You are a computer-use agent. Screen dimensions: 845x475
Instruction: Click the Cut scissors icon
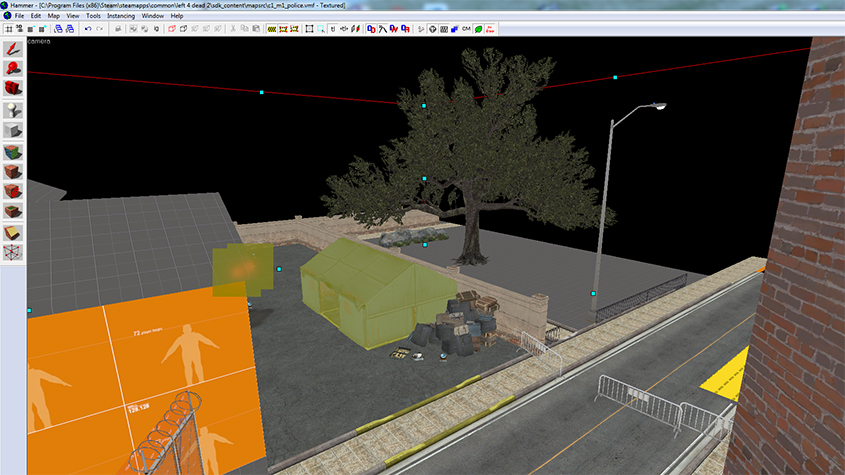232,29
